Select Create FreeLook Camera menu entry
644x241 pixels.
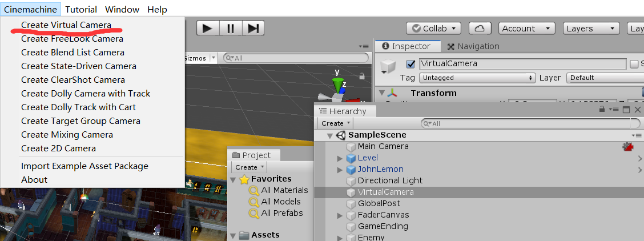coord(72,39)
